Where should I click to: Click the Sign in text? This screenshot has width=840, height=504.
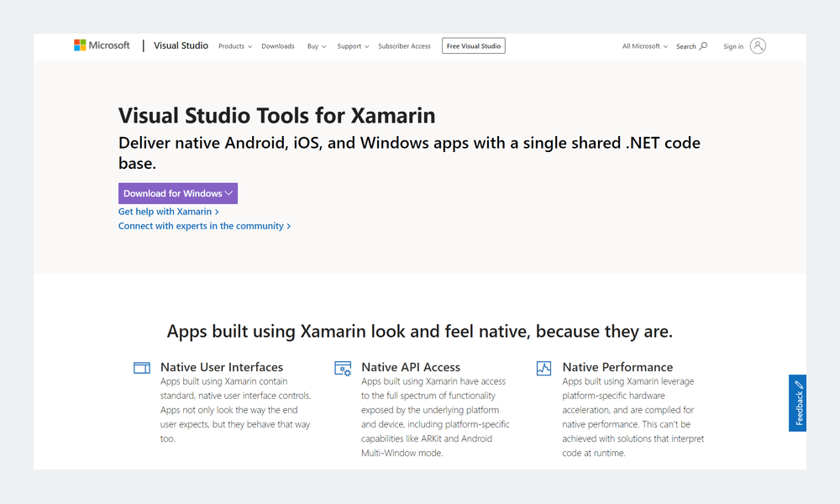[732, 46]
